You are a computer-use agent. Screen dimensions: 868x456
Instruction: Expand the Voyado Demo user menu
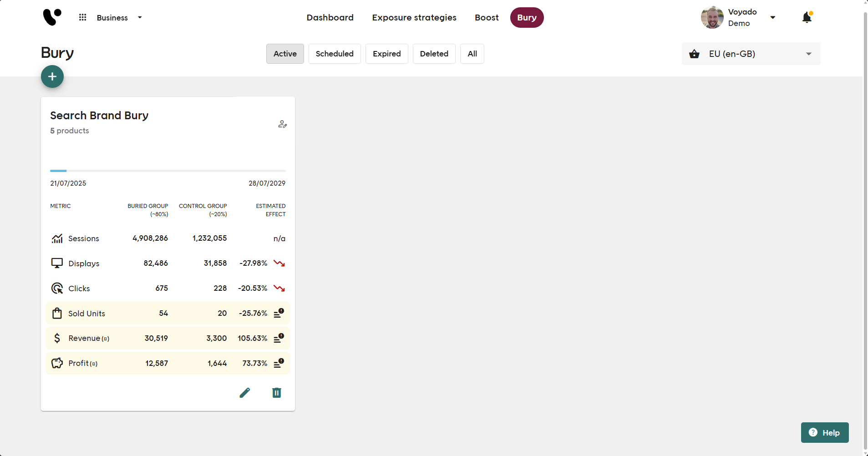tap(772, 18)
